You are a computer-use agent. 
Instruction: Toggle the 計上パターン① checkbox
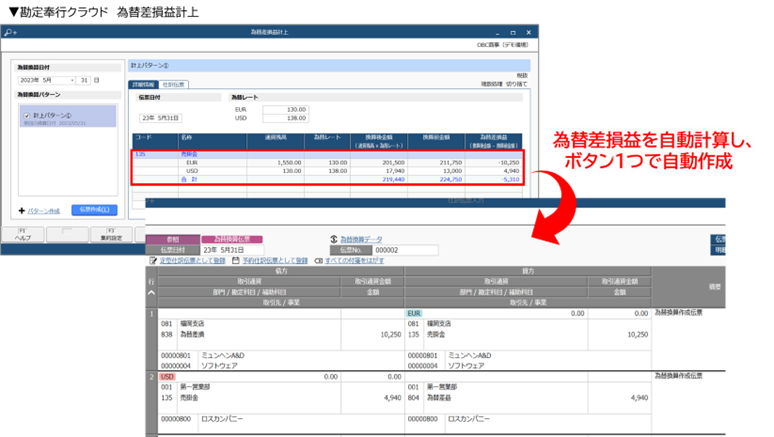click(x=27, y=116)
